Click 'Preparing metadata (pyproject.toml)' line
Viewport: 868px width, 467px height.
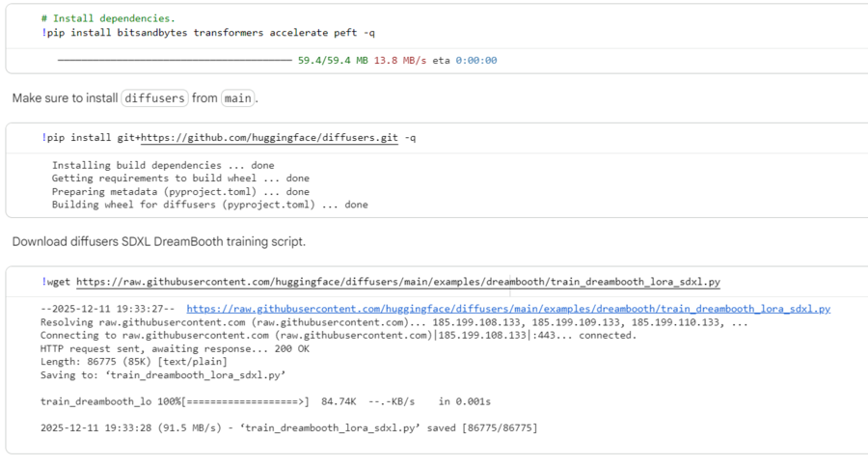[180, 192]
